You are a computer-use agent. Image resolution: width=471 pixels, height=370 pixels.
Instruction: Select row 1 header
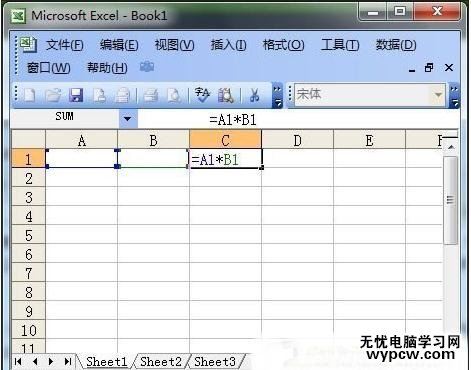(29, 159)
